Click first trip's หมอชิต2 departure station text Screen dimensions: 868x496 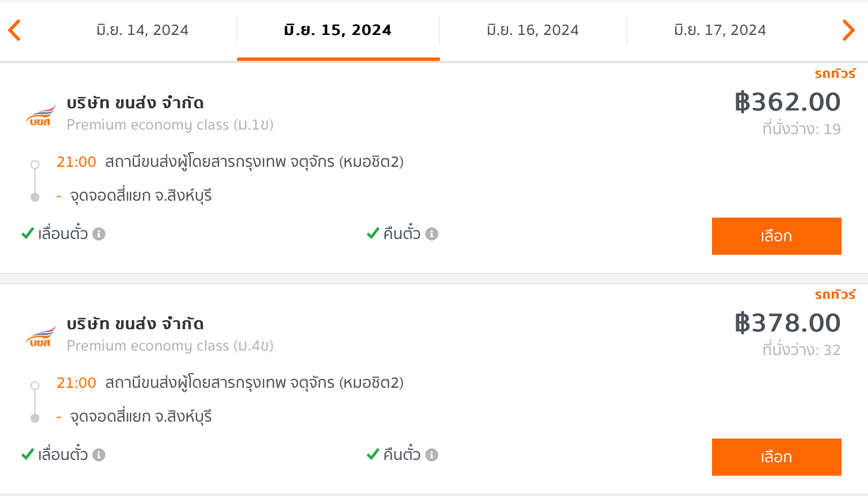pos(254,162)
